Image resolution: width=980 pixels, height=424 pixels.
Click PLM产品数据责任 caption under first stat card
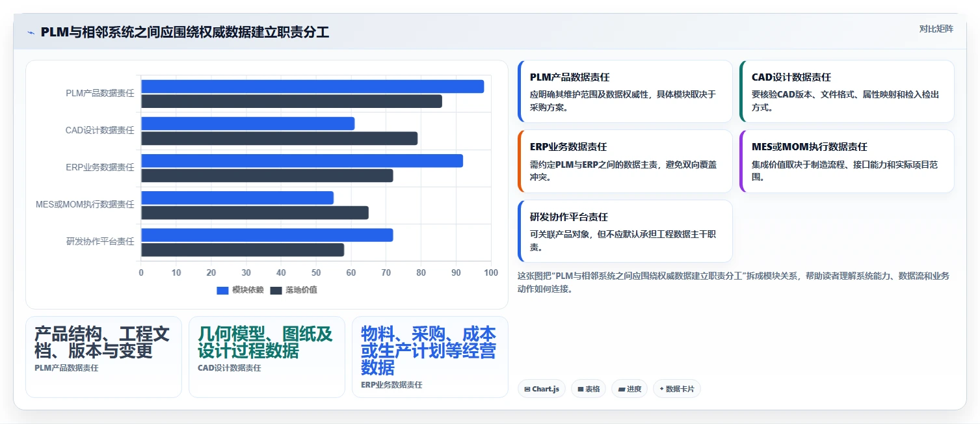point(66,368)
